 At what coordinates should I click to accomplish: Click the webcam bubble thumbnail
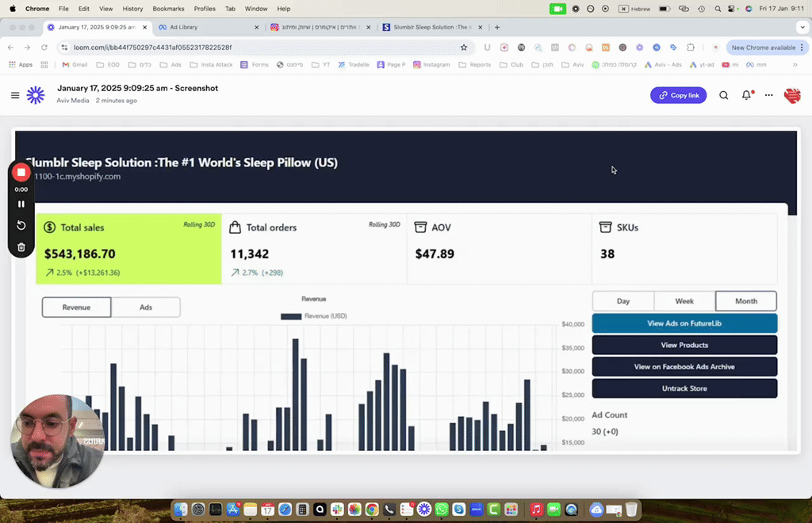pyautogui.click(x=57, y=441)
